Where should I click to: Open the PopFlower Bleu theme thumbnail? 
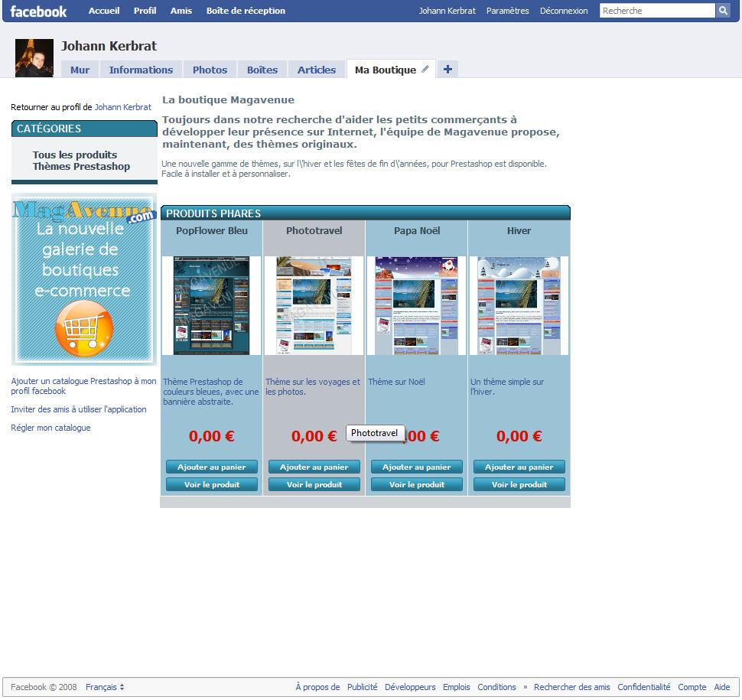coord(212,306)
